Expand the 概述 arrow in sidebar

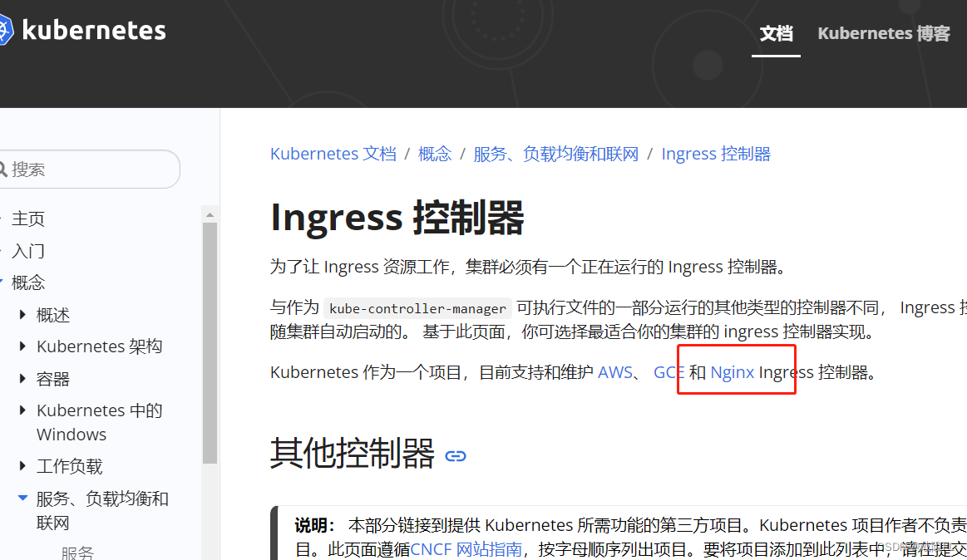22,315
